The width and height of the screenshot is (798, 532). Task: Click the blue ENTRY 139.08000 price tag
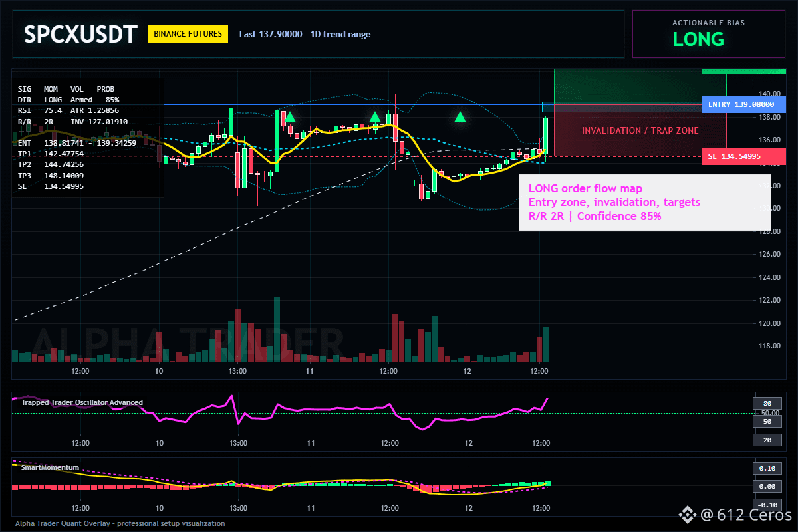744,104
